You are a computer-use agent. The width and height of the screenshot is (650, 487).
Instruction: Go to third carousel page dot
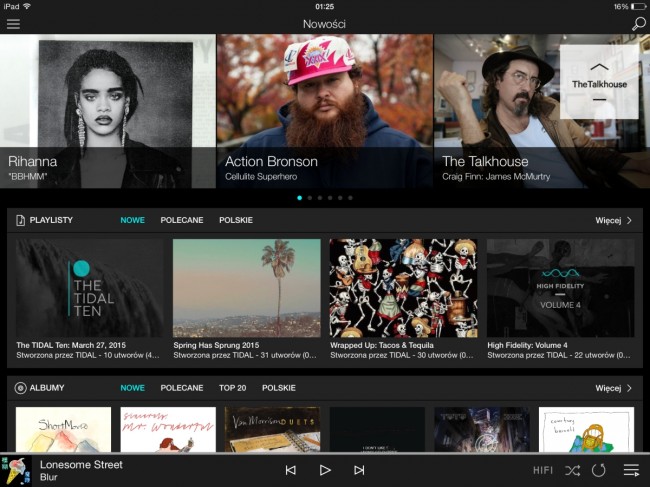[x=320, y=198]
